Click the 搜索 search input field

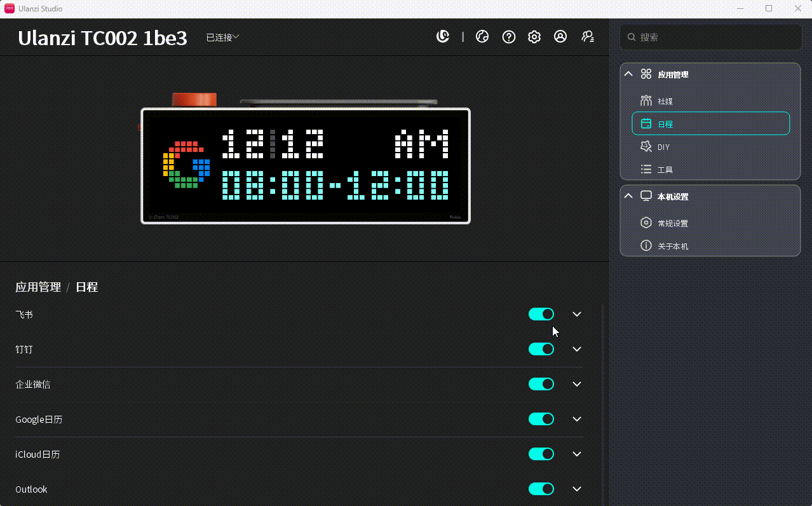710,38
